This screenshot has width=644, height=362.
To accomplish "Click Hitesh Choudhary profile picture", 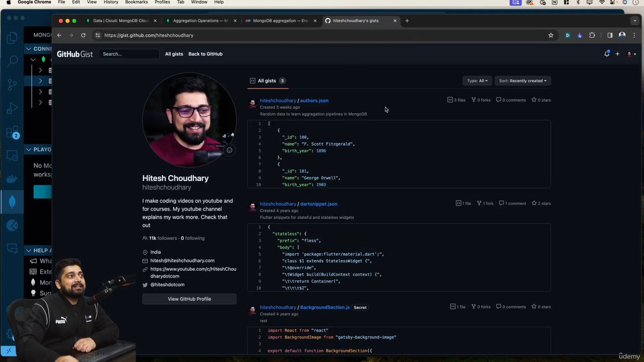I will [190, 120].
